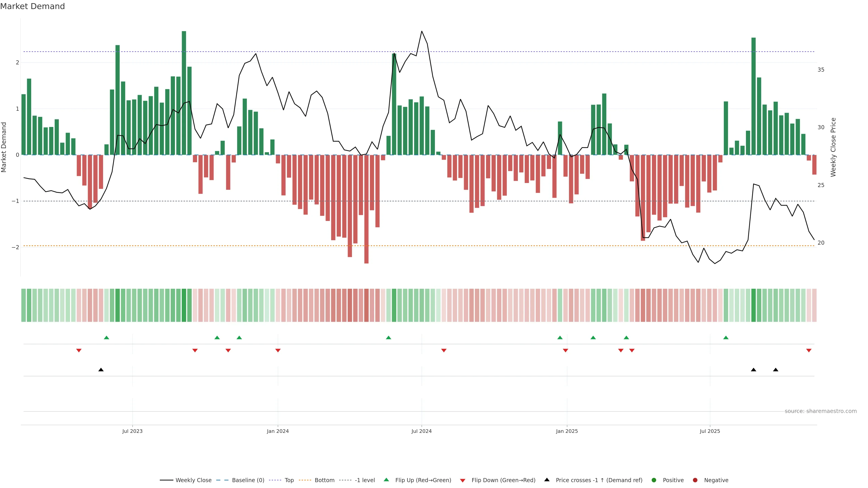The image size is (868, 488).
Task: Click the Weekly Close Price axis title
Action: pyautogui.click(x=833, y=147)
